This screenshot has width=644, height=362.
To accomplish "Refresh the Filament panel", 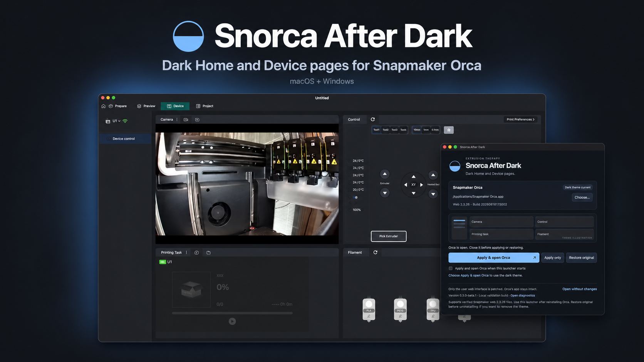I will click(375, 253).
